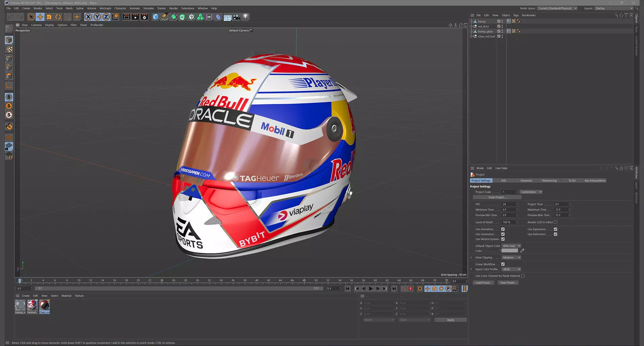
Task: Open the sRGB color profile dropdown
Action: tap(512, 269)
